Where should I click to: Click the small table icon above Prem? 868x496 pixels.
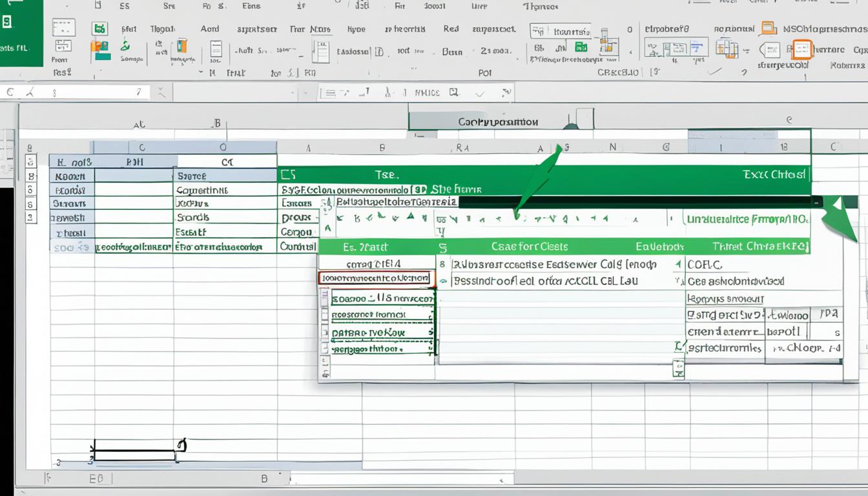coord(63,46)
